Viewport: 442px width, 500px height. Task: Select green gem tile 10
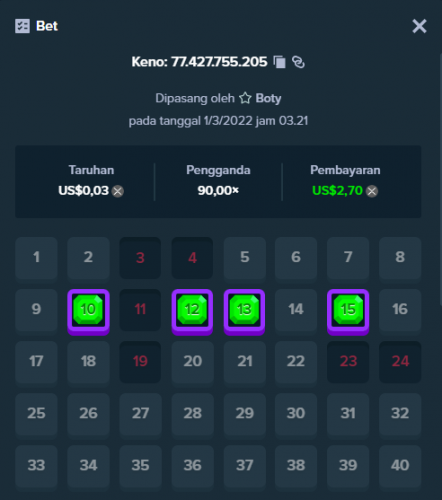tap(88, 311)
